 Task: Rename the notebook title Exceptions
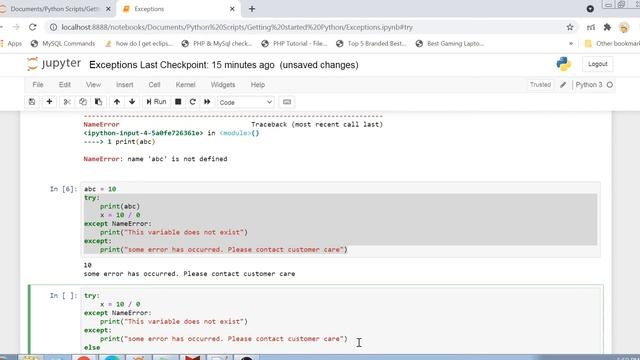coord(113,65)
